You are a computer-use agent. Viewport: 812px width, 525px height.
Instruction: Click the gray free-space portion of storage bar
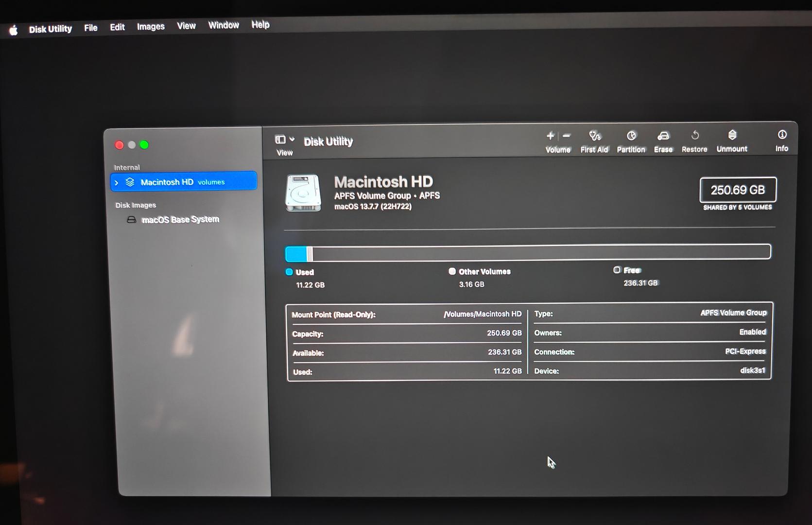point(541,252)
